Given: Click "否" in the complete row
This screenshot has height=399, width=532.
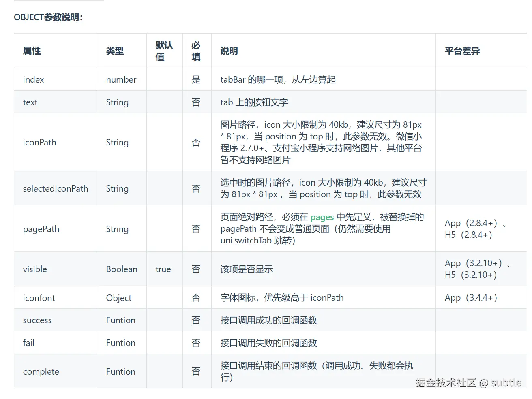Looking at the screenshot, I should [196, 371].
